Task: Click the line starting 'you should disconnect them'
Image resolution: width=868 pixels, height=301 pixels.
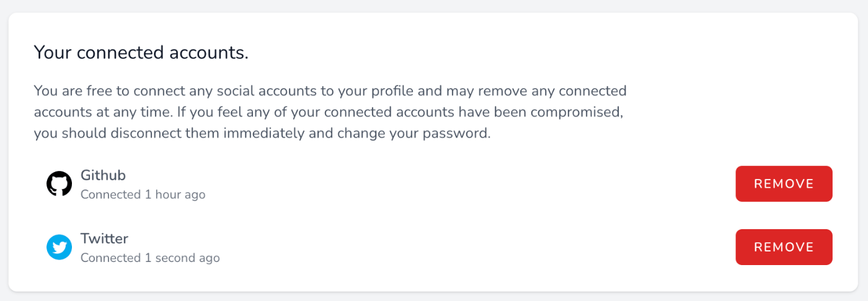Action: pos(262,134)
